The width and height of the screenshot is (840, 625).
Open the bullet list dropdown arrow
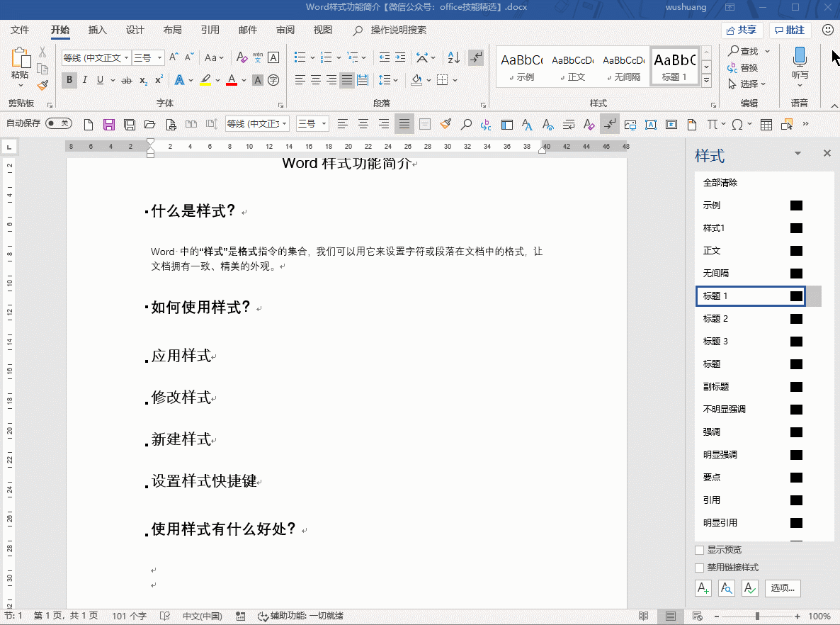click(312, 58)
